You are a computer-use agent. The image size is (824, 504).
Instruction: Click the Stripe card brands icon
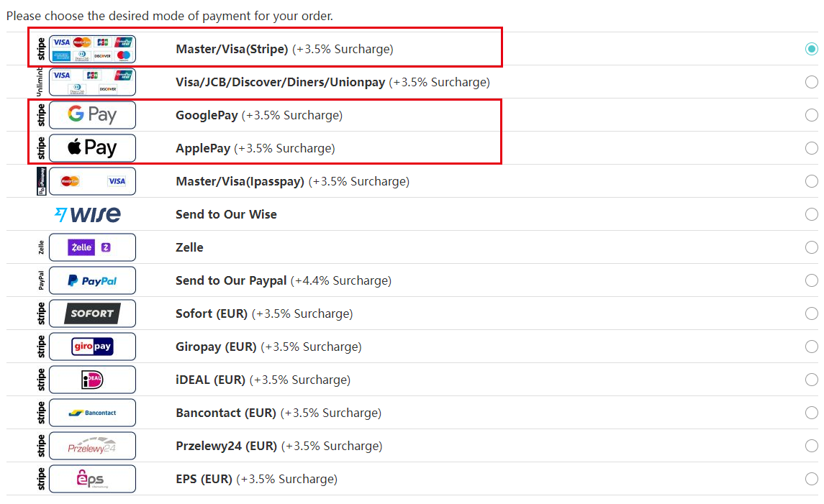[92, 49]
